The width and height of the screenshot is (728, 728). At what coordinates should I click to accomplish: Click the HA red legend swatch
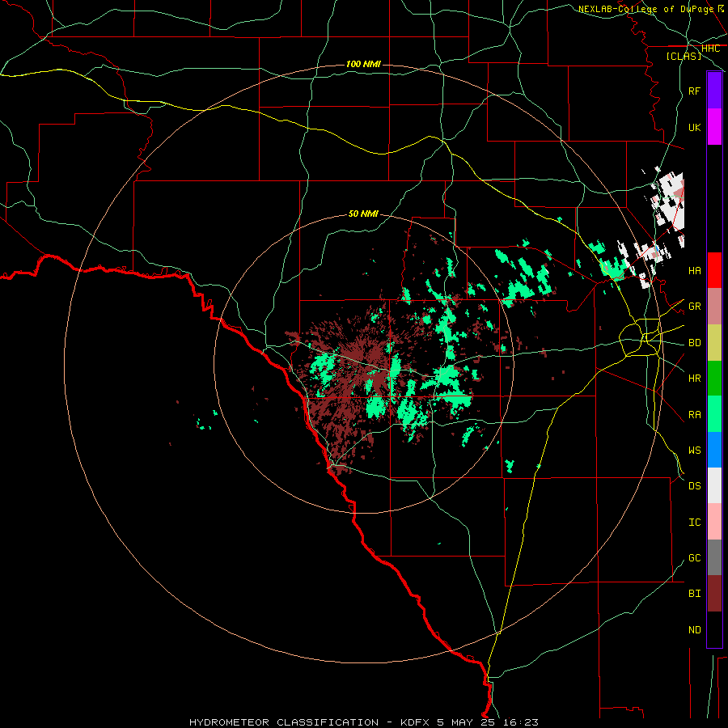(714, 270)
